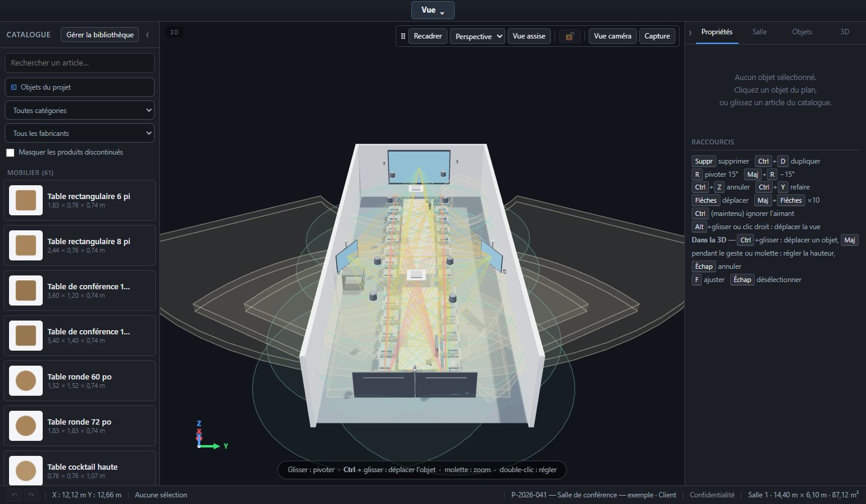This screenshot has height=504, width=866.
Task: Collapse the properties panel with the right chevron
Action: click(x=690, y=32)
